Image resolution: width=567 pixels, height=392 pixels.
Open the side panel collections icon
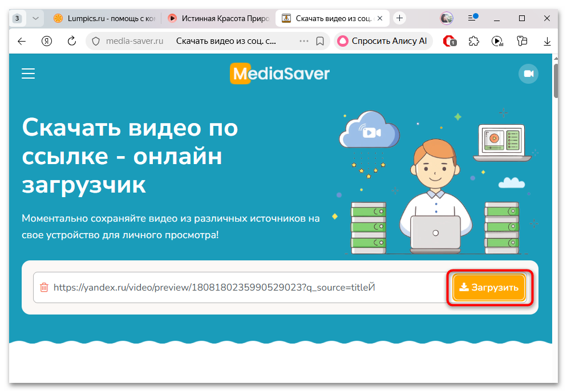coord(522,41)
